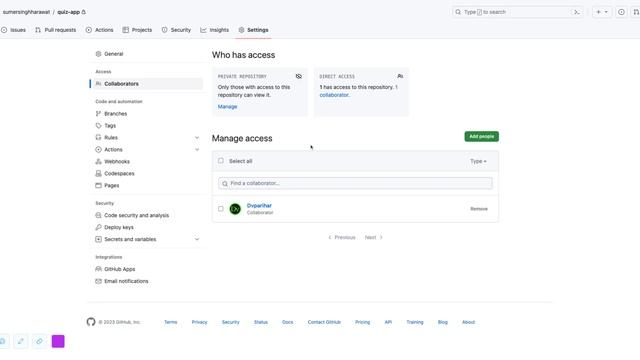Open Secrets and variables

[130, 239]
